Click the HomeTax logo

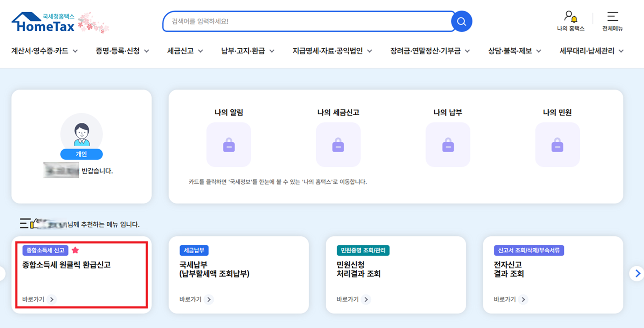[x=43, y=22]
